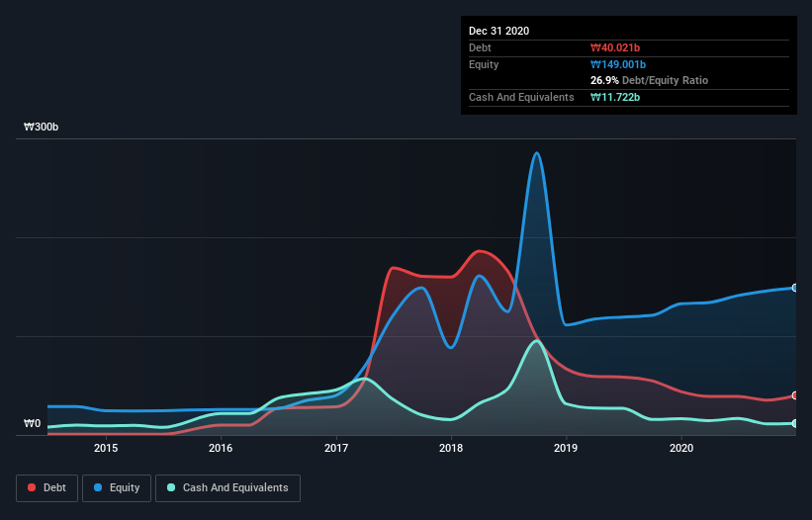This screenshot has height=520, width=812.
Task: Click the ₩40.021b debt value
Action: point(615,47)
